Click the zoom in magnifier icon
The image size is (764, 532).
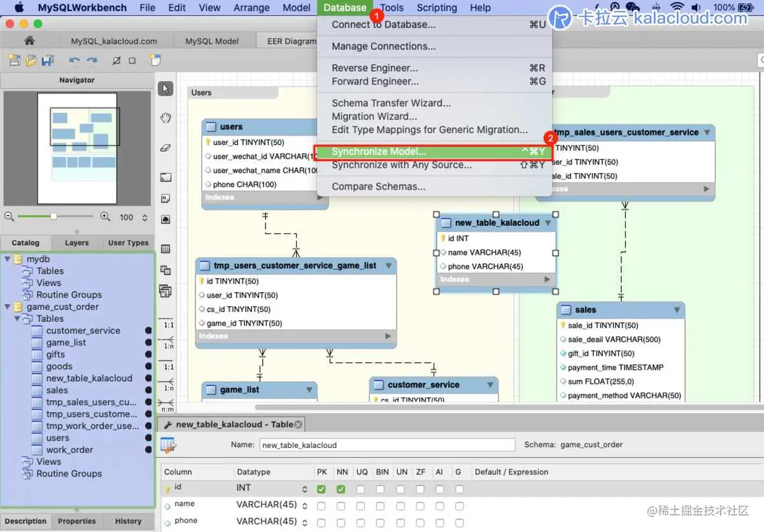[105, 217]
